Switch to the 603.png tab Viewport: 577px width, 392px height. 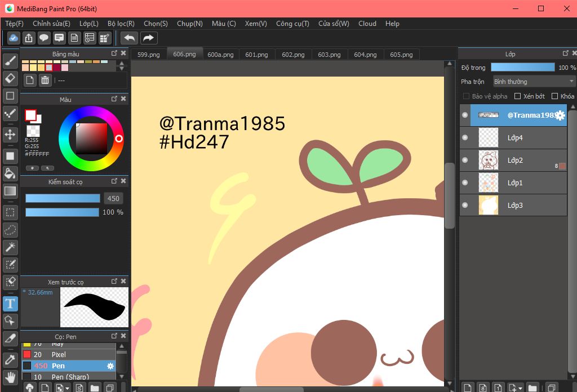click(329, 55)
